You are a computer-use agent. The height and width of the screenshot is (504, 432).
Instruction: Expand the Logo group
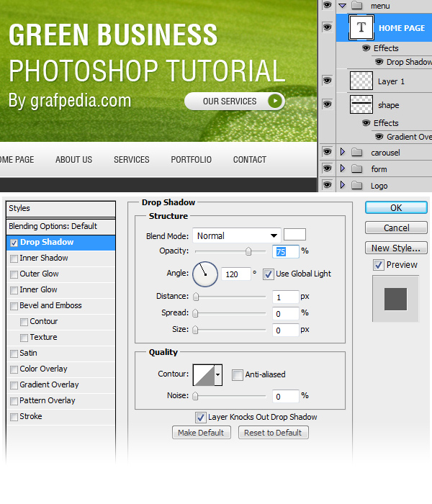click(343, 185)
